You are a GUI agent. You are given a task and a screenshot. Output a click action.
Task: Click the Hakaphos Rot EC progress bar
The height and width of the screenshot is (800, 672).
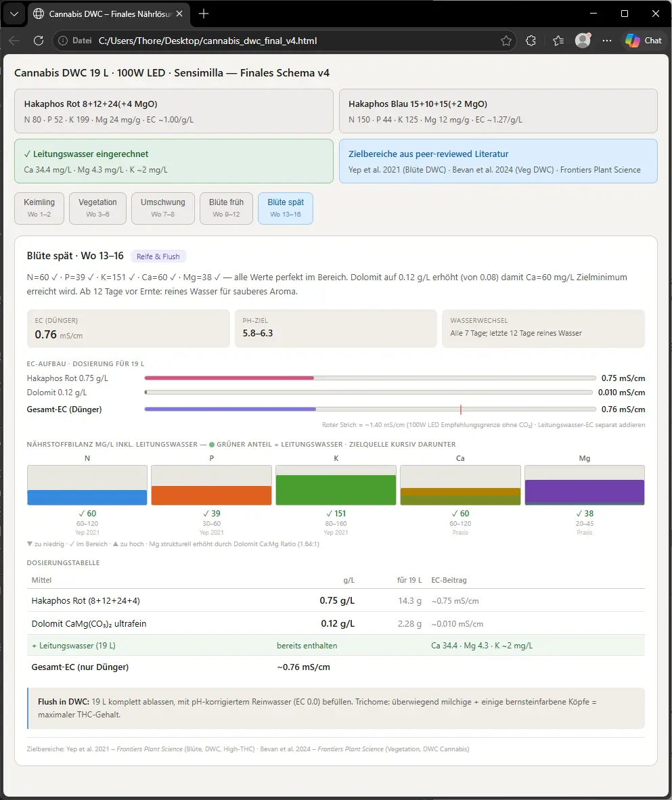(x=370, y=378)
